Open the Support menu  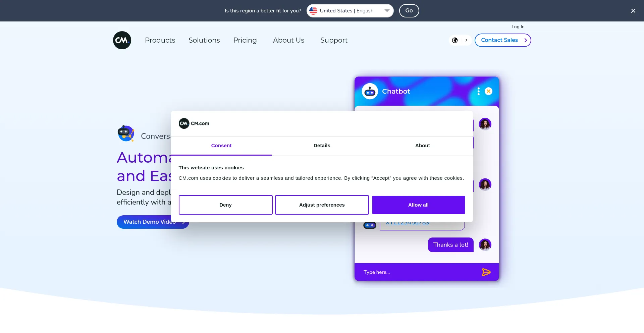point(334,40)
